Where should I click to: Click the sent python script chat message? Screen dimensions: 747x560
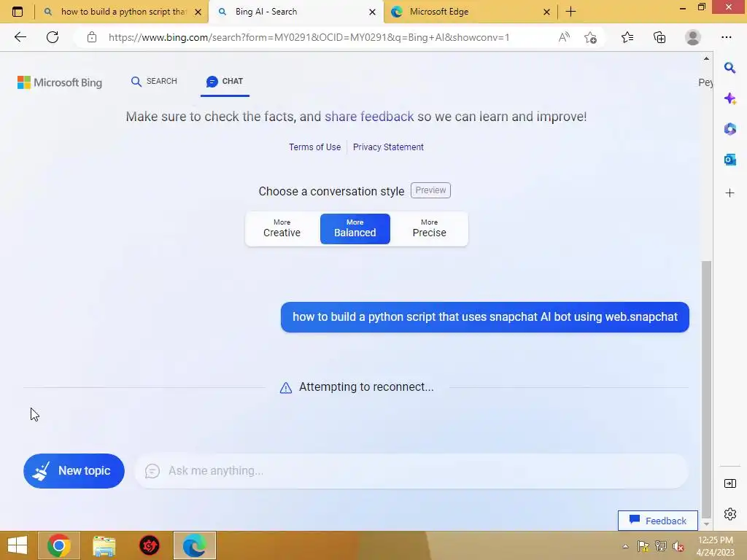[x=485, y=317]
